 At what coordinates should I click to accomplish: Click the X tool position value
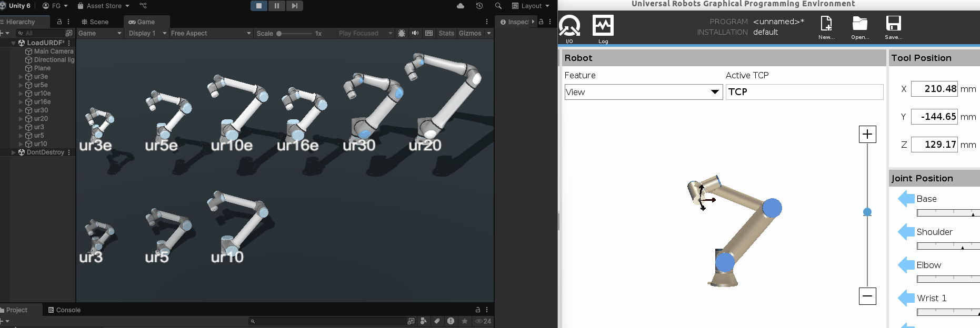click(935, 89)
